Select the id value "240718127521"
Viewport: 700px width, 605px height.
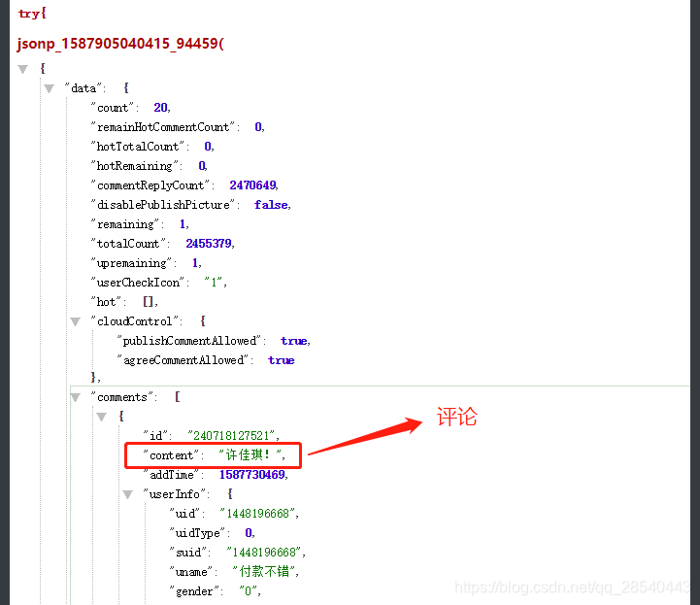(x=231, y=436)
